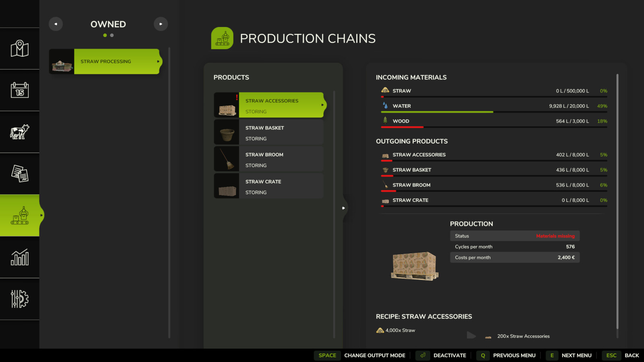Click the Straw Processing facility thumbnail
This screenshot has height=362, width=644.
pos(61,61)
